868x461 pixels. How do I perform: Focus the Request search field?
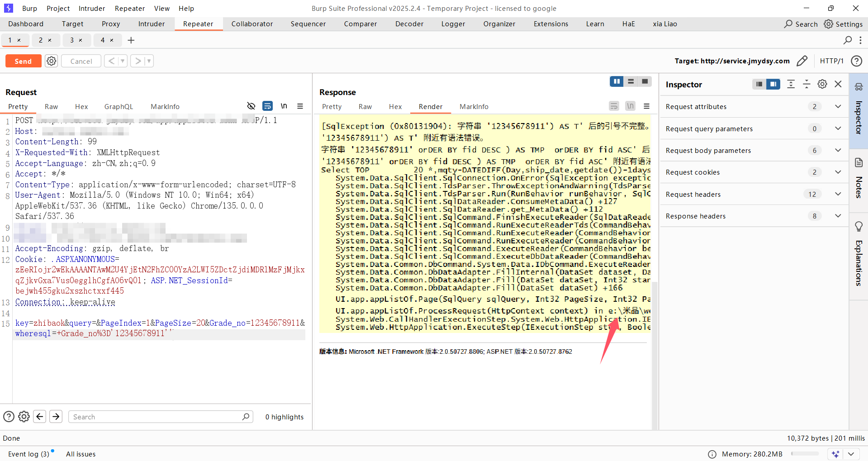[x=161, y=417]
